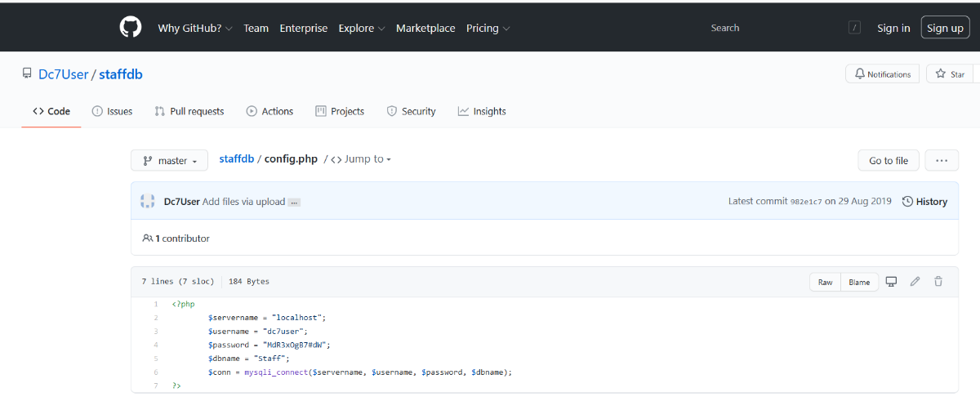Screen dimensions: 980x419
Task: Open the Pull requests tab
Action: pyautogui.click(x=189, y=111)
